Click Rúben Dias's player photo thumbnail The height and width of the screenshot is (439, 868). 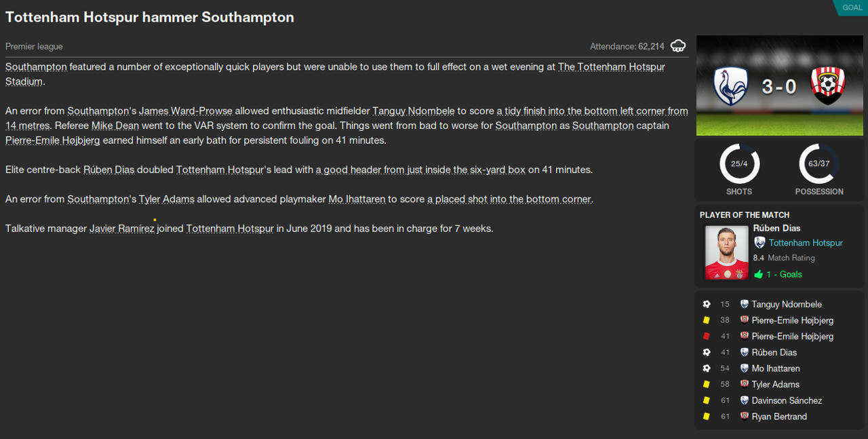point(726,252)
